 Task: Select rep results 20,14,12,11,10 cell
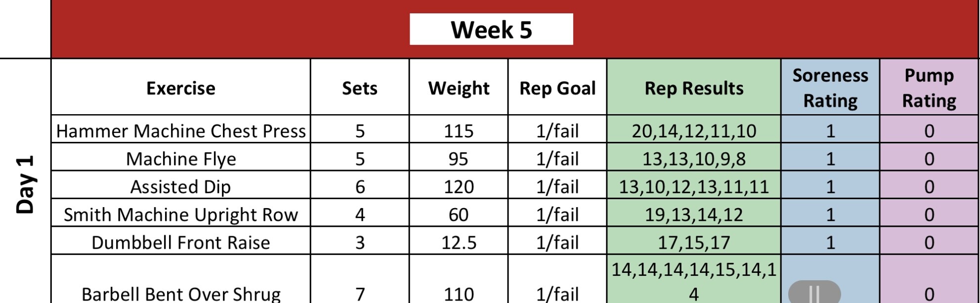click(693, 130)
